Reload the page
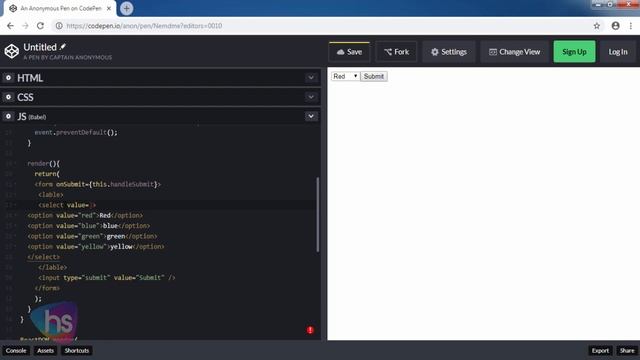 pos(40,26)
